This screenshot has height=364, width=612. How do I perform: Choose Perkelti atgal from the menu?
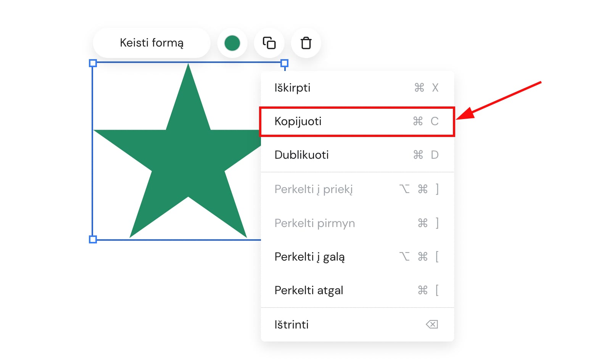pos(309,290)
